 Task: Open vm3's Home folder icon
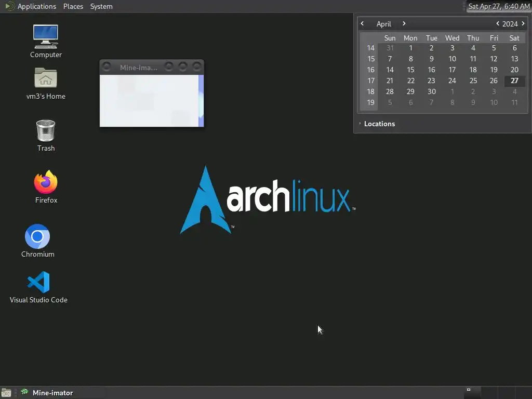46,84
